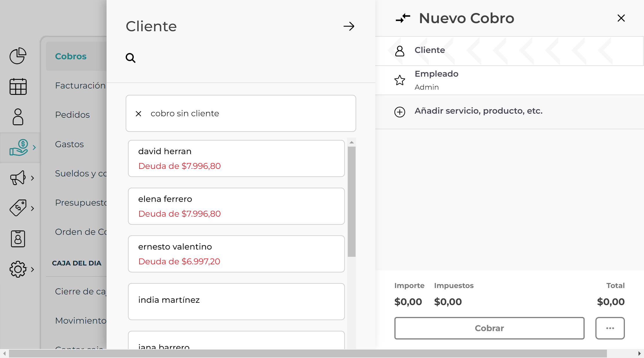The image size is (644, 358).
Task: Click the Cobrar button
Action: [x=489, y=328]
